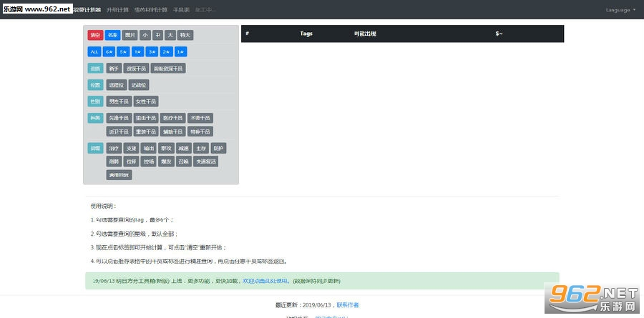Select the 医疗干员 medic tag
This screenshot has height=318, width=644.
point(173,118)
